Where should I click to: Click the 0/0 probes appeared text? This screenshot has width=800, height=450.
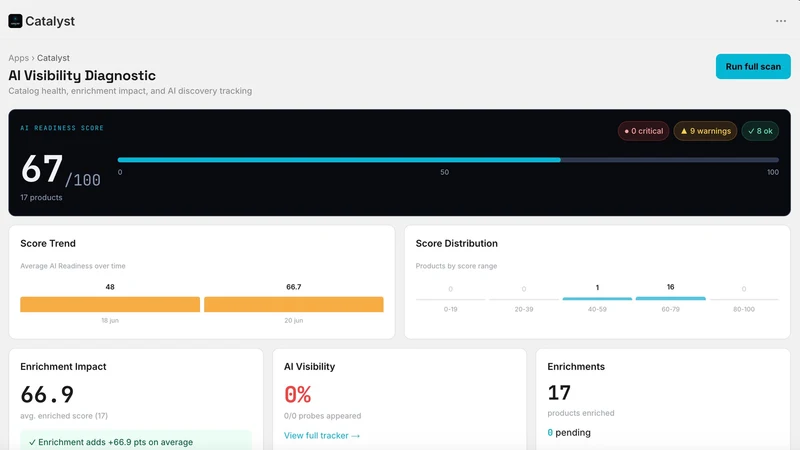pos(322,416)
